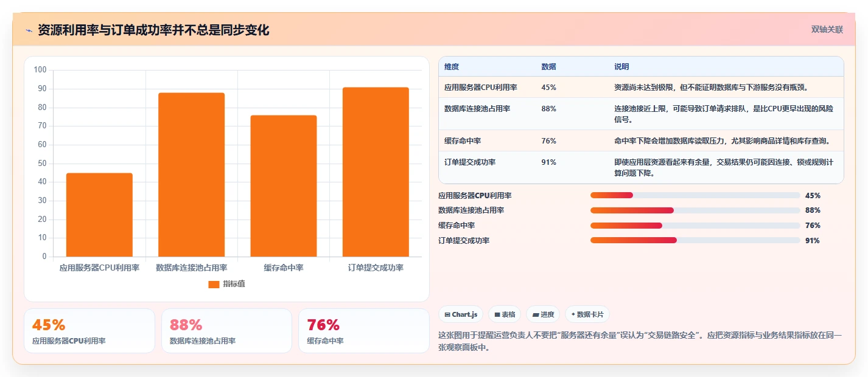Click the 45% value beside the CPU progress bar
The image size is (868, 377).
[813, 196]
